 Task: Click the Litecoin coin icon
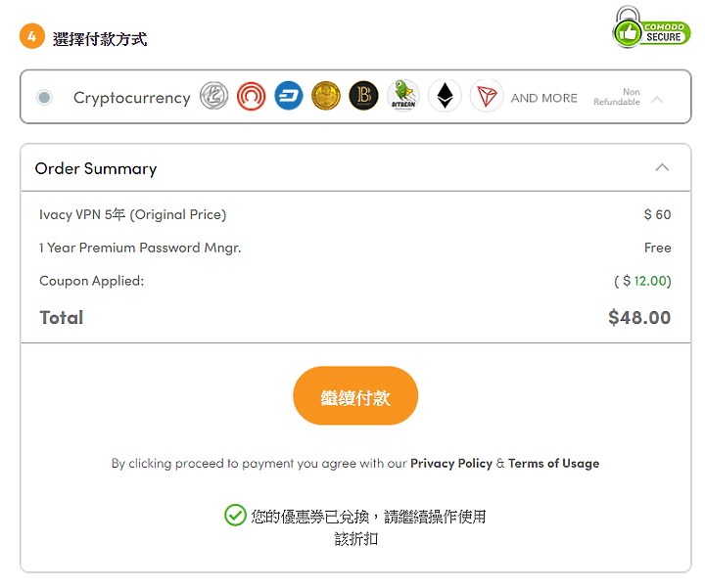click(213, 96)
